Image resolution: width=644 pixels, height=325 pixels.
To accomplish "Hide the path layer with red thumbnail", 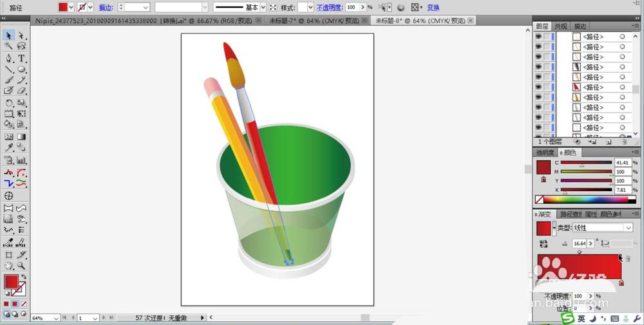I will [x=538, y=87].
